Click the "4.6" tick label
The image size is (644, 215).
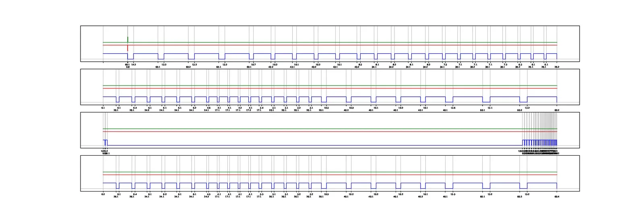208,108
